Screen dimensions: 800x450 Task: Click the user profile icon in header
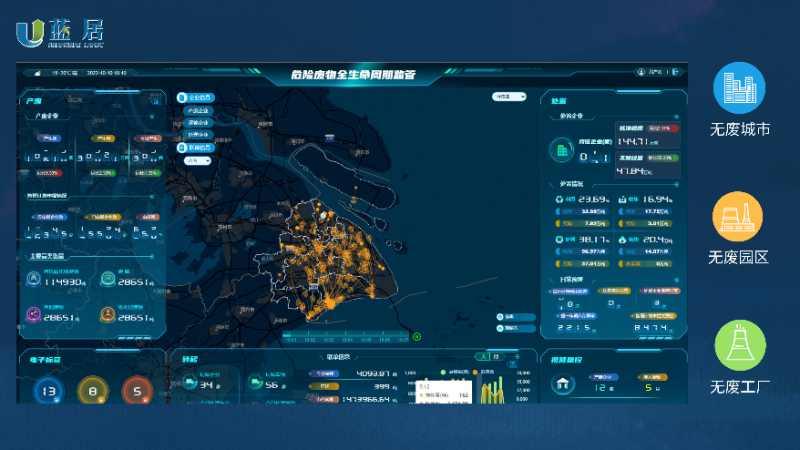coord(642,73)
